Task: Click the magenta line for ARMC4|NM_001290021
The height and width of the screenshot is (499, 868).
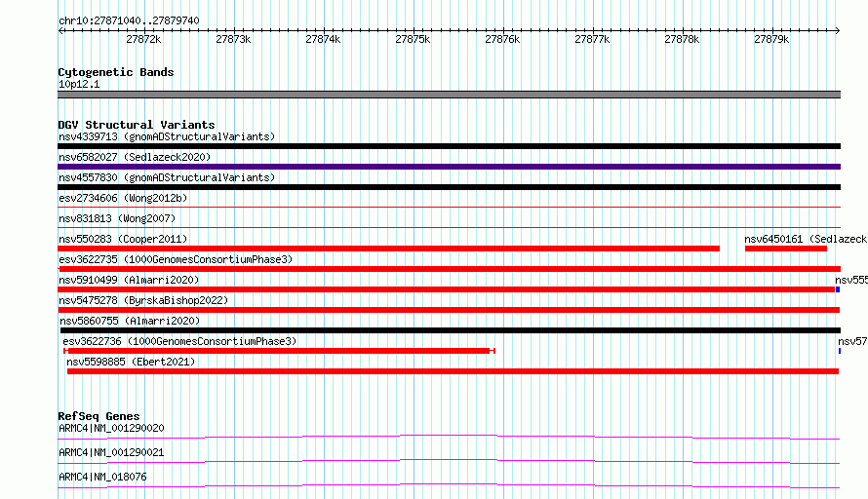Action: pos(449,461)
